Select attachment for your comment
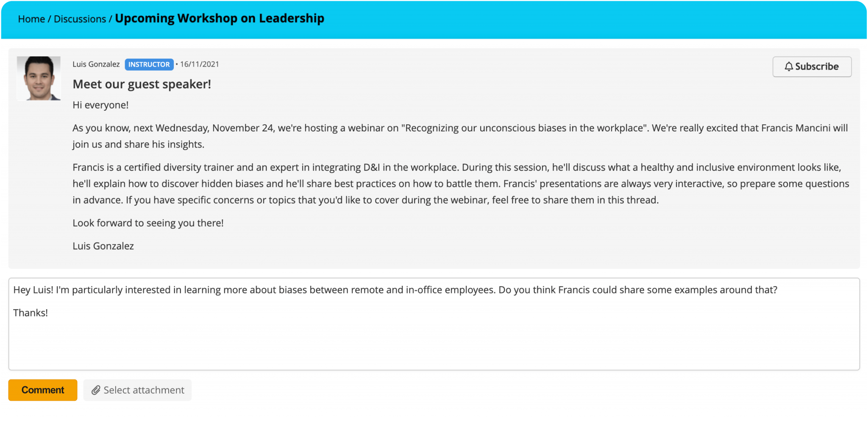868x427 pixels. tap(137, 390)
